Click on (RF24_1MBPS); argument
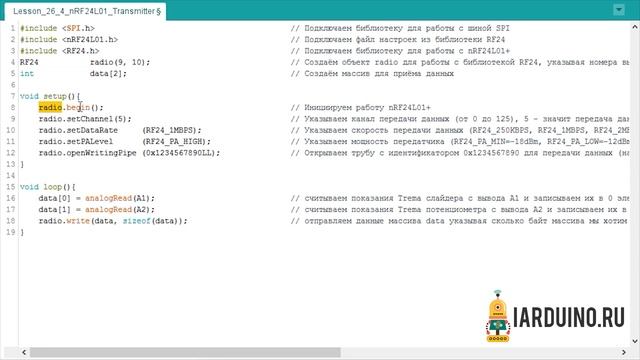This screenshot has height=360, width=640. [x=172, y=130]
